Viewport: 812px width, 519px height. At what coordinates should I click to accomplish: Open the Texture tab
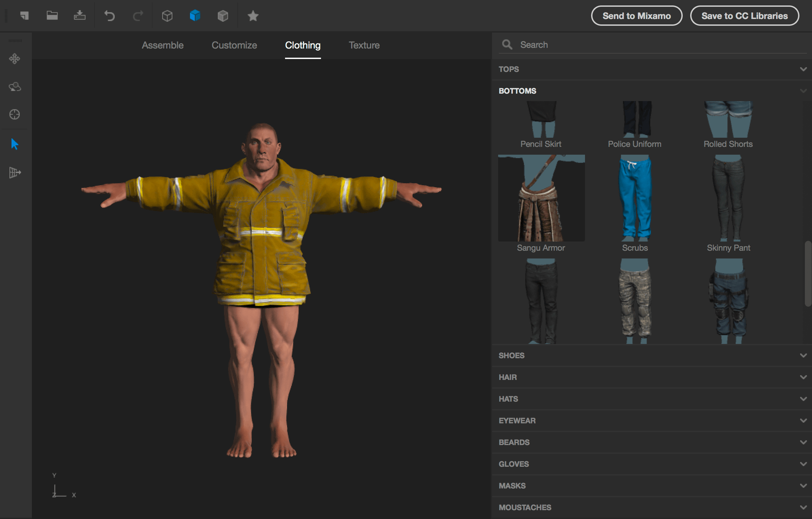(364, 45)
